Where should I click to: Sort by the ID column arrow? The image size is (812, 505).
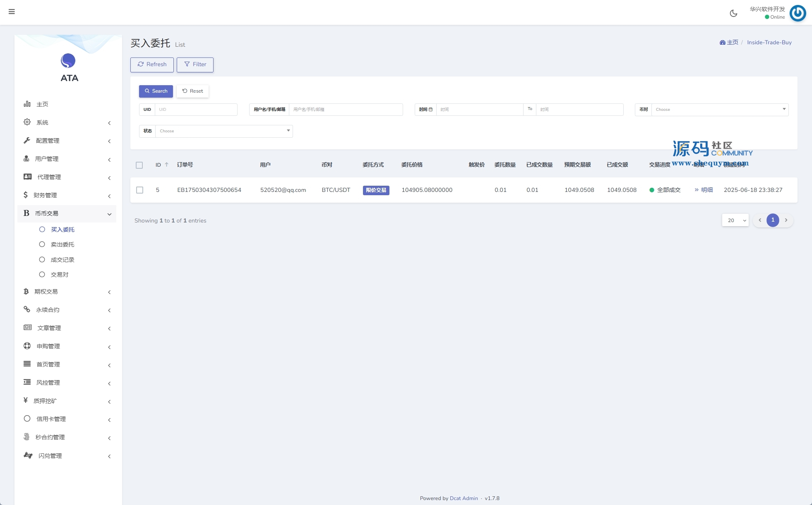tap(167, 165)
